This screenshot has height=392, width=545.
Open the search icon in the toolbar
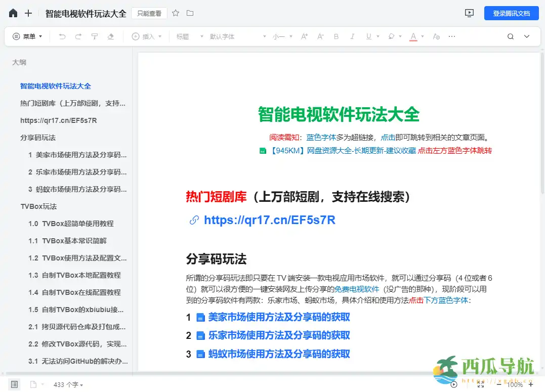click(510, 36)
